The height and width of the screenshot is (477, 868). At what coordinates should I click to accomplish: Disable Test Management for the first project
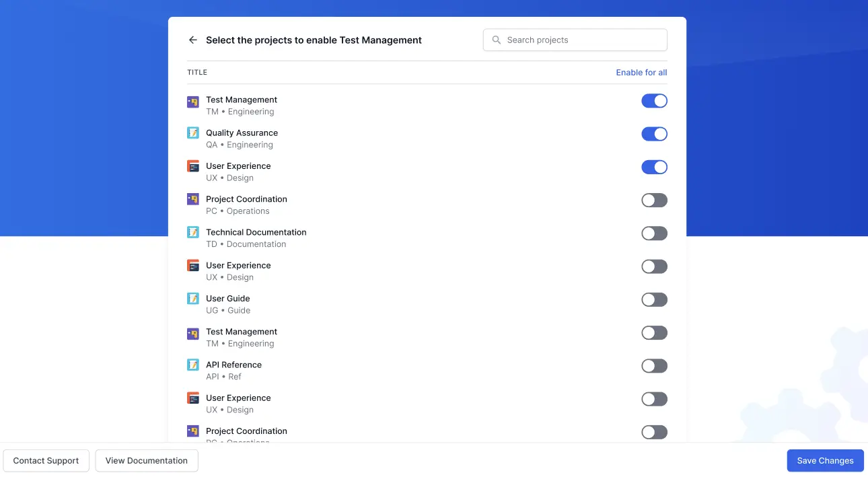click(x=654, y=100)
